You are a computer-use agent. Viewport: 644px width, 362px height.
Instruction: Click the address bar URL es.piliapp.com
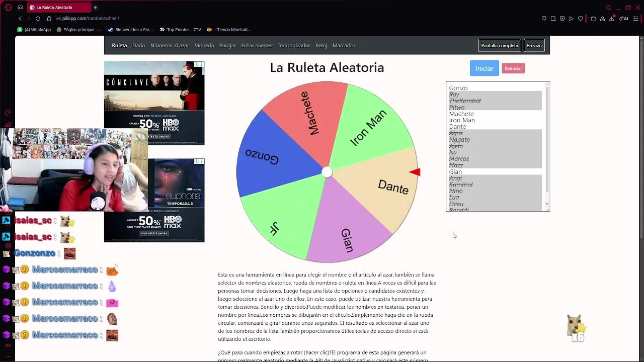(x=88, y=19)
